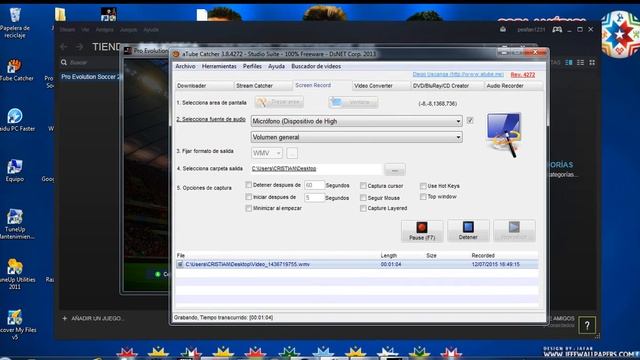The height and width of the screenshot is (360, 640).
Task: Click the disabled play button beside Detener
Action: 514,231
